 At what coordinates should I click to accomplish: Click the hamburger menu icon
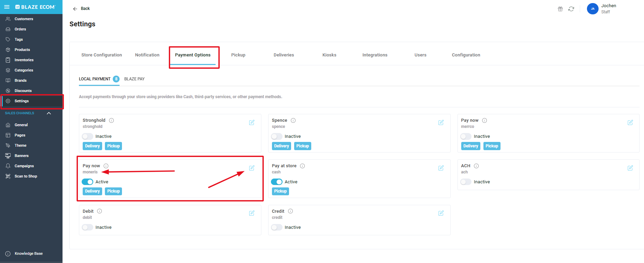click(7, 7)
